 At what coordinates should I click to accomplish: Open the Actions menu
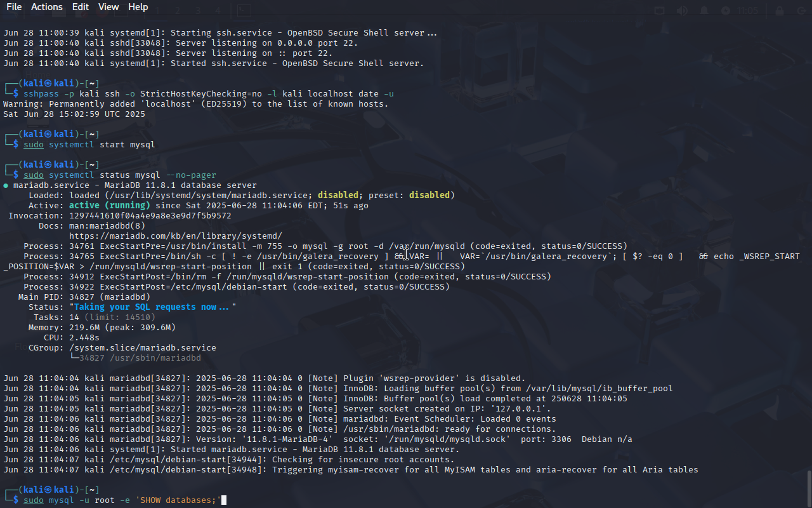(x=47, y=7)
